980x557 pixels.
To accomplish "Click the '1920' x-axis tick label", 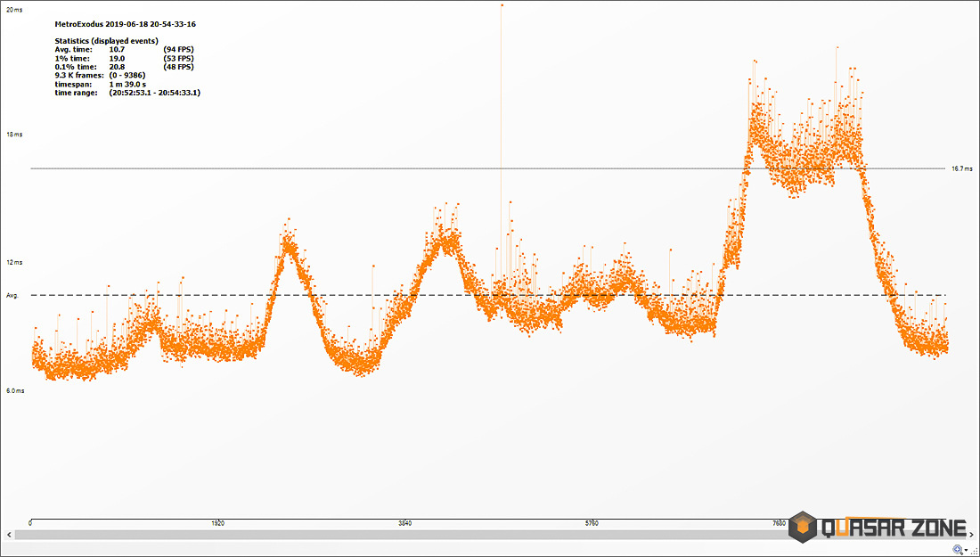I will point(217,522).
